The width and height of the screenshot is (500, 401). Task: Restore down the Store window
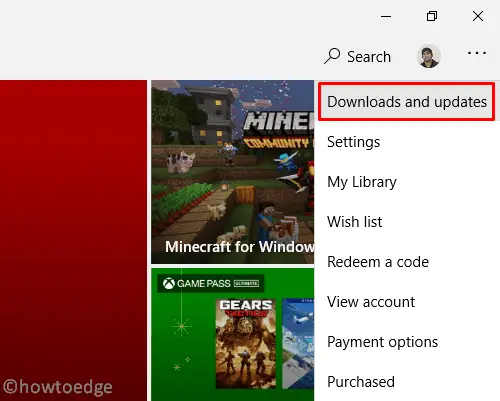pos(432,16)
